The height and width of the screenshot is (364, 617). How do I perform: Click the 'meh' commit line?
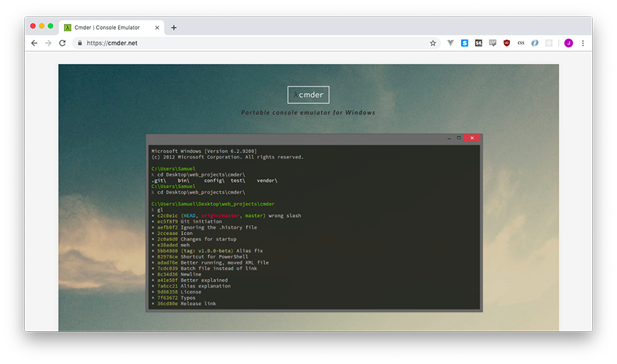(170, 245)
